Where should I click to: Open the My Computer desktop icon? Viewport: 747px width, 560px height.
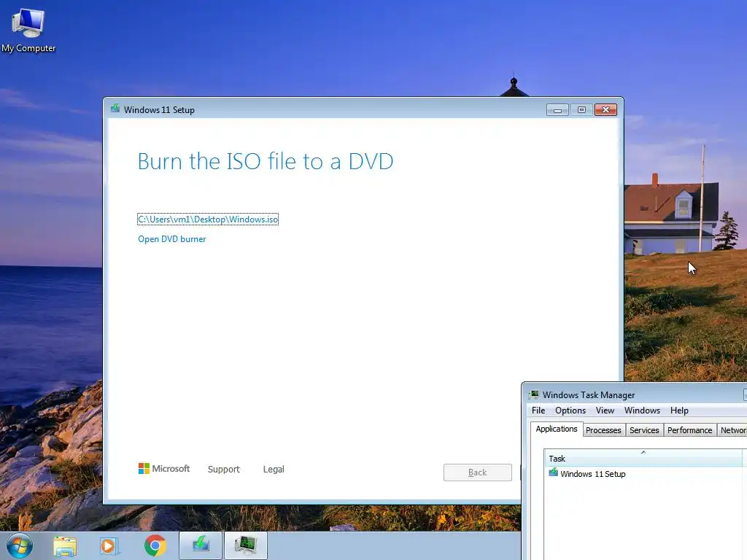coord(28,29)
